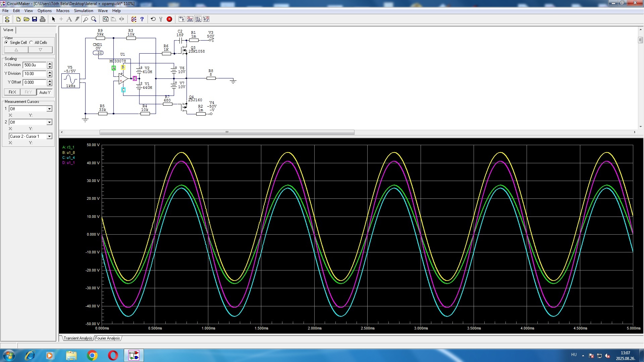The height and width of the screenshot is (362, 644).
Task: Open the Wave menu
Action: pyautogui.click(x=103, y=11)
